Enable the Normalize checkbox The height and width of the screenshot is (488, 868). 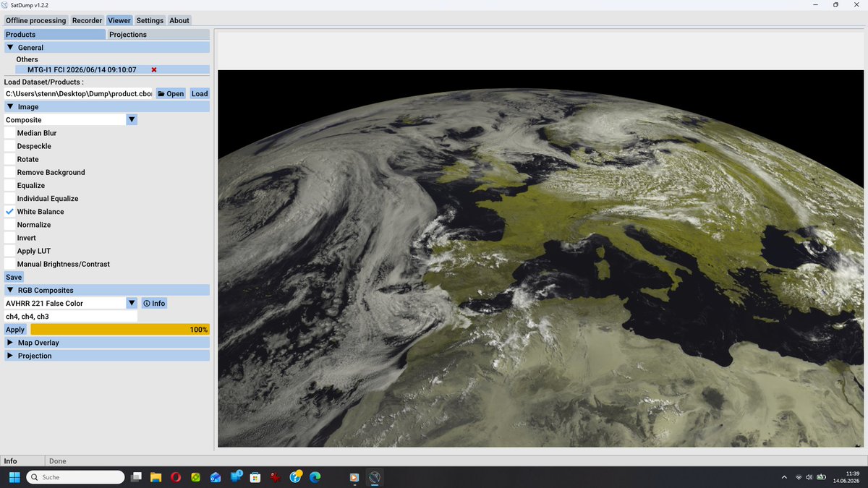[9, 225]
